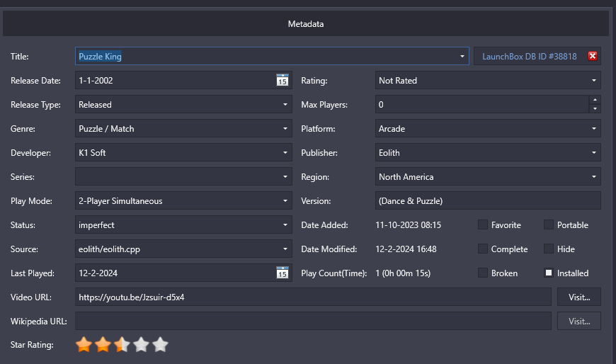Check the Favorite checkbox

pos(483,224)
